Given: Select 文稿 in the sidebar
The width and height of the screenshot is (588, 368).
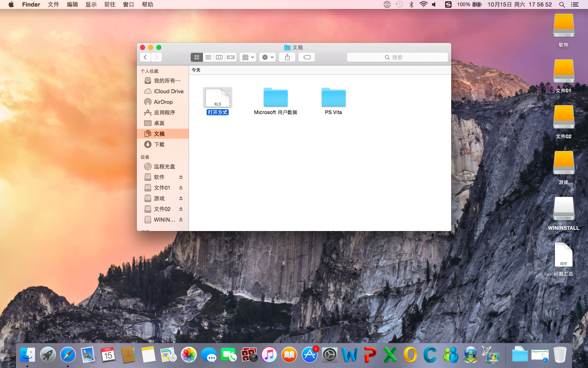Looking at the screenshot, I should [163, 134].
